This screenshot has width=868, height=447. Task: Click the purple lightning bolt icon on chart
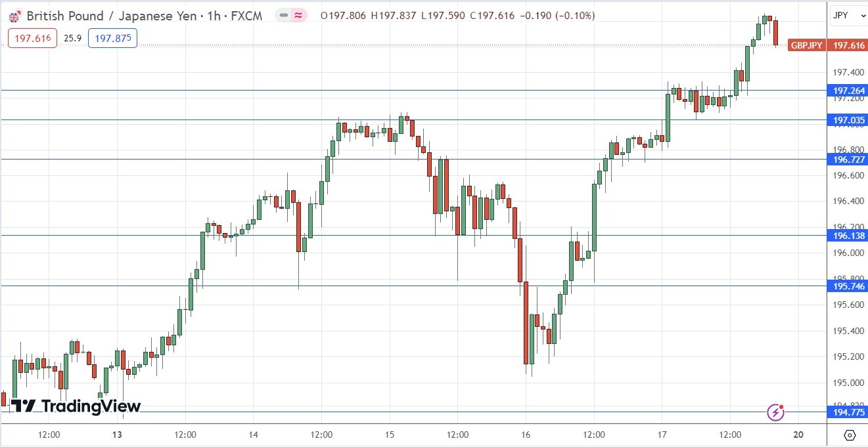point(776,412)
